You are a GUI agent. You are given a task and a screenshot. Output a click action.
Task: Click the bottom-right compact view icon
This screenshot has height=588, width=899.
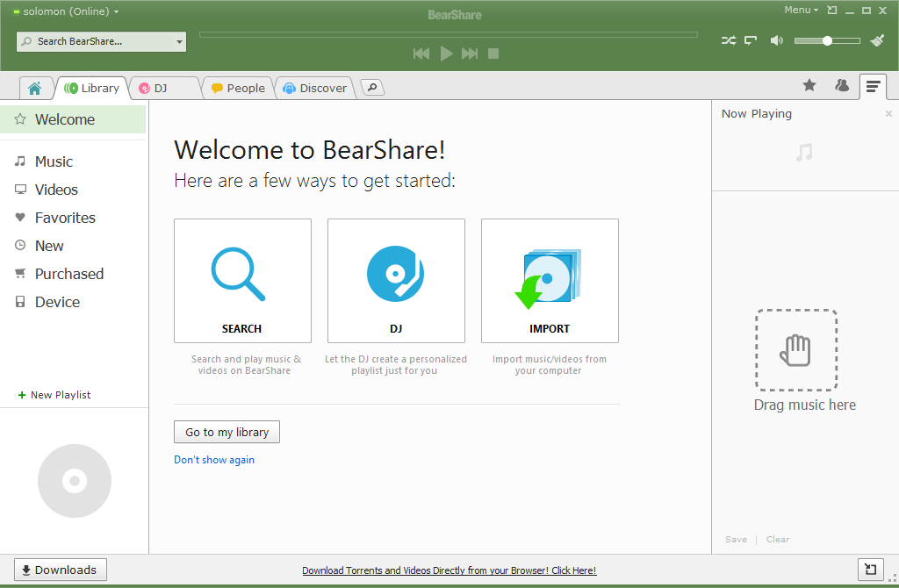pos(870,569)
